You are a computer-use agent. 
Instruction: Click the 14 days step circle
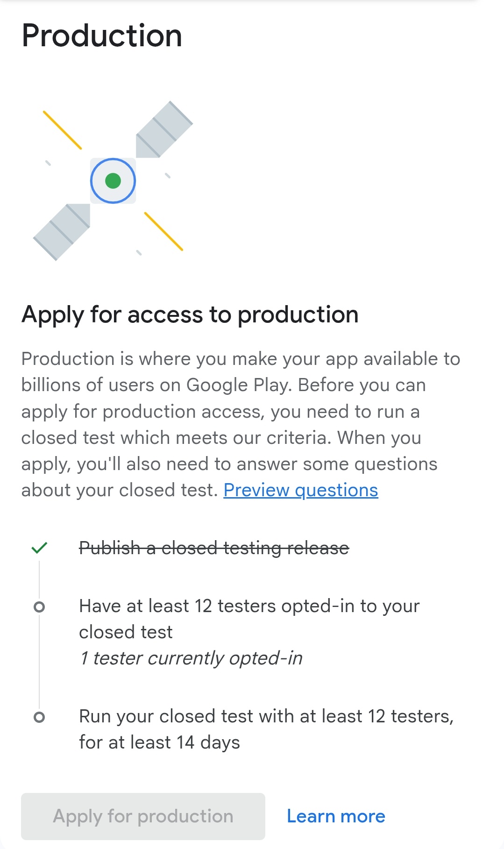pos(39,717)
